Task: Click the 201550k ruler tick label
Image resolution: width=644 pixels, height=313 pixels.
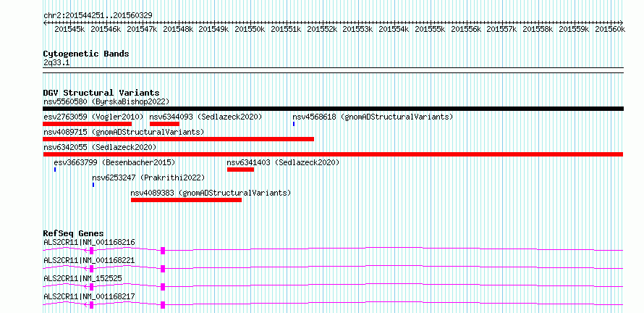Action: (x=250, y=29)
